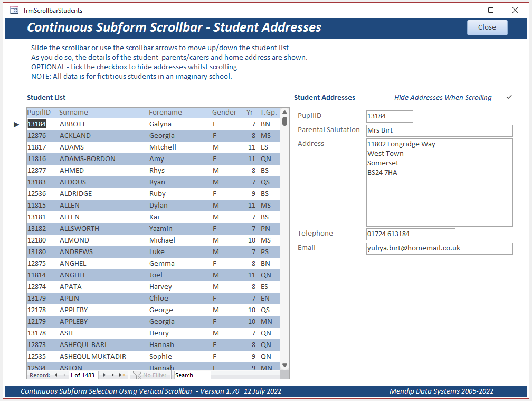Click the student list scrollbar up arrow
Viewport: 532px width, 401px height.
284,112
